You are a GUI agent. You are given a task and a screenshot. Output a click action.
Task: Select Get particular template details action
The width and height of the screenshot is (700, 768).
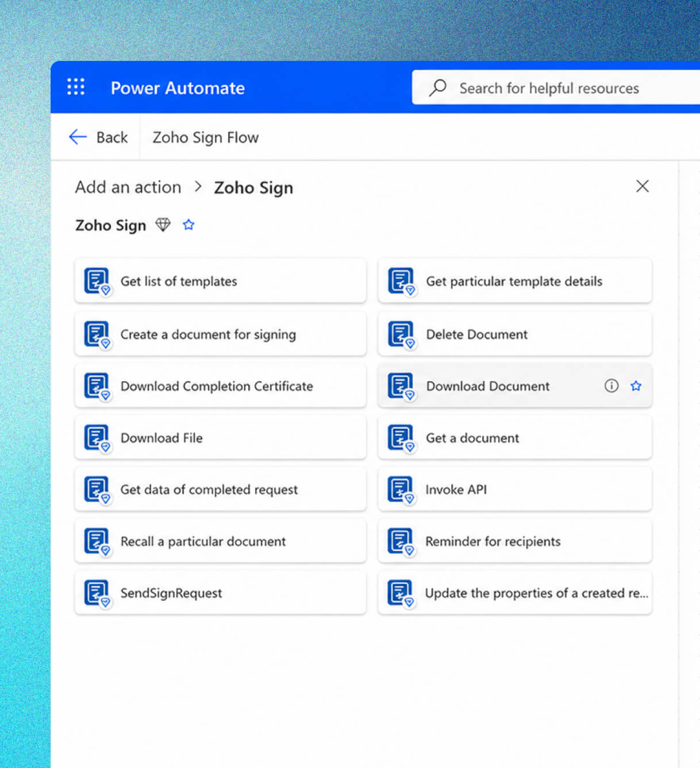coord(515,281)
